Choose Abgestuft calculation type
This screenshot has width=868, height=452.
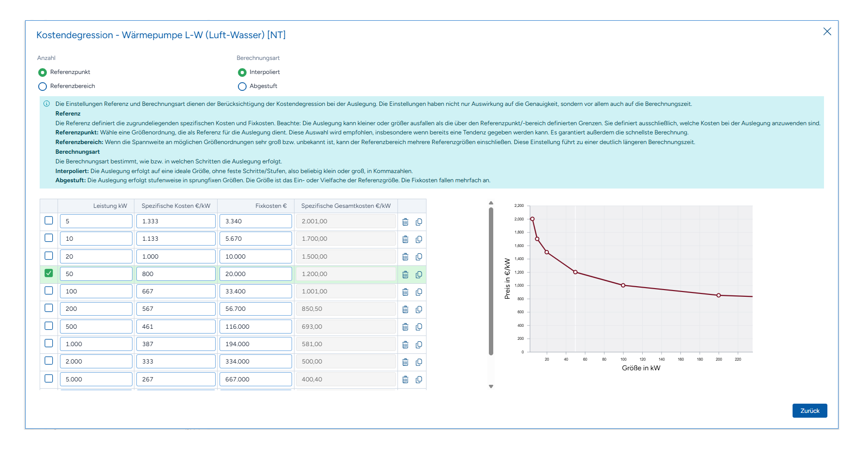pyautogui.click(x=242, y=87)
